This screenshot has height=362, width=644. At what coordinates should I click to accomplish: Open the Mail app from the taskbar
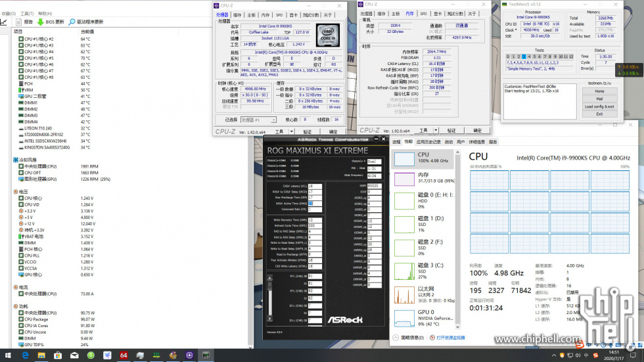(x=74, y=355)
